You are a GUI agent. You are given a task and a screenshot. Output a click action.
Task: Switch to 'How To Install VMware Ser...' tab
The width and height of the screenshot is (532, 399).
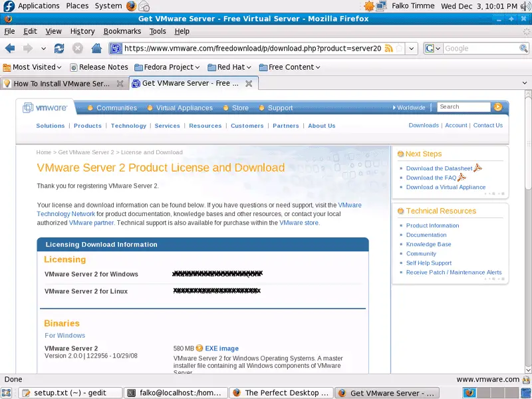click(x=65, y=84)
